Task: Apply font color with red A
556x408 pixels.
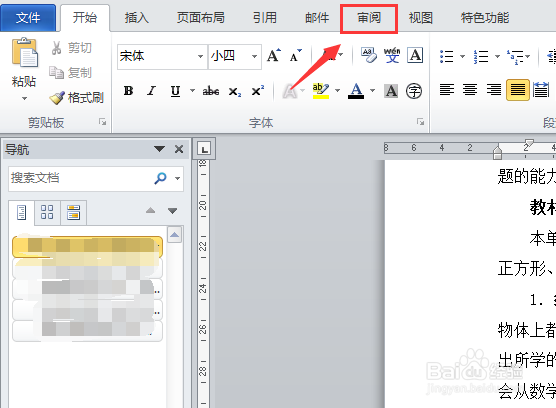Action: (x=356, y=91)
